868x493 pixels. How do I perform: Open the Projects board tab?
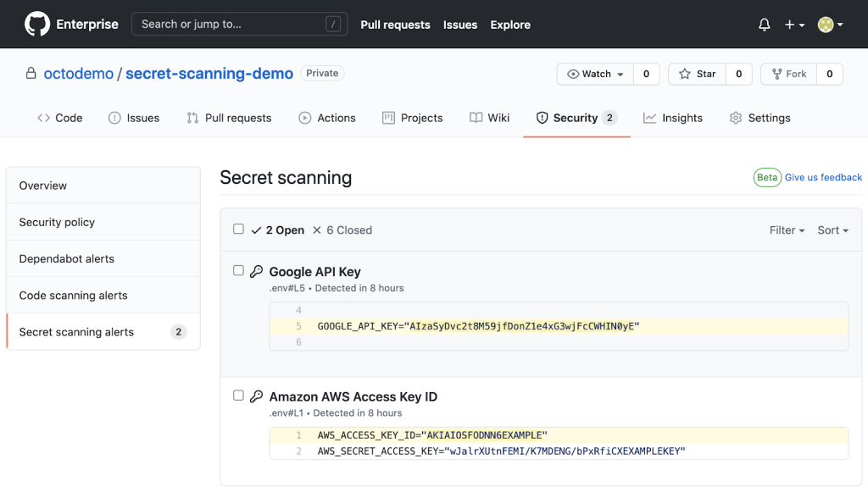click(413, 118)
